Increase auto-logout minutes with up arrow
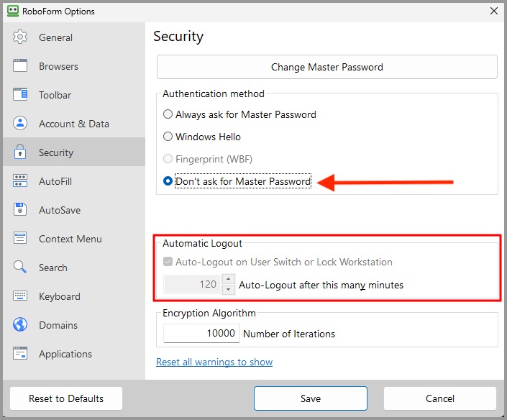 (229, 279)
